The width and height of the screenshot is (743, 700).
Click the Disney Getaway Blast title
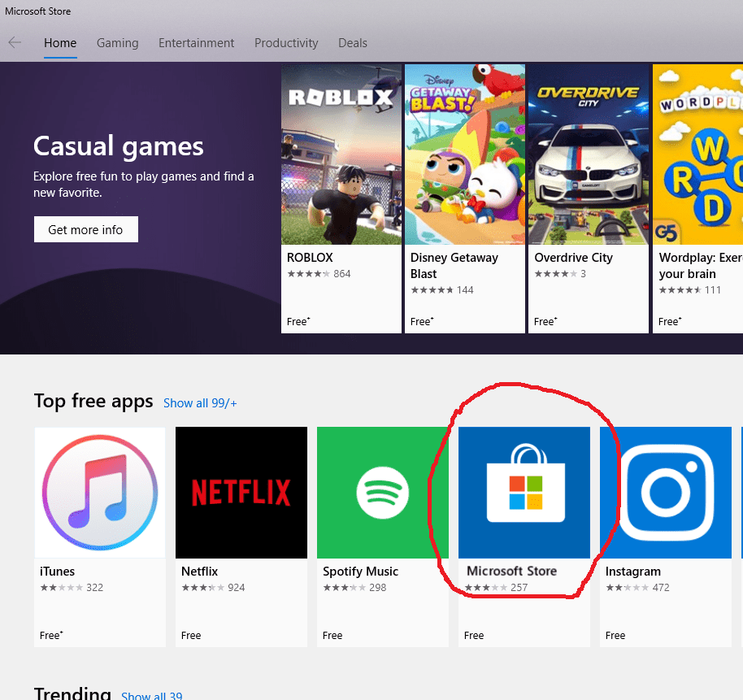(x=454, y=265)
